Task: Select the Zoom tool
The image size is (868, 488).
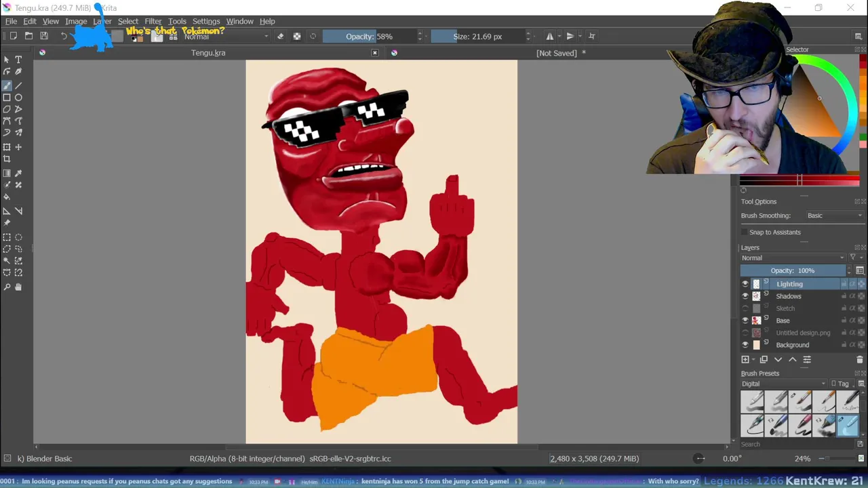Action: pyautogui.click(x=7, y=287)
